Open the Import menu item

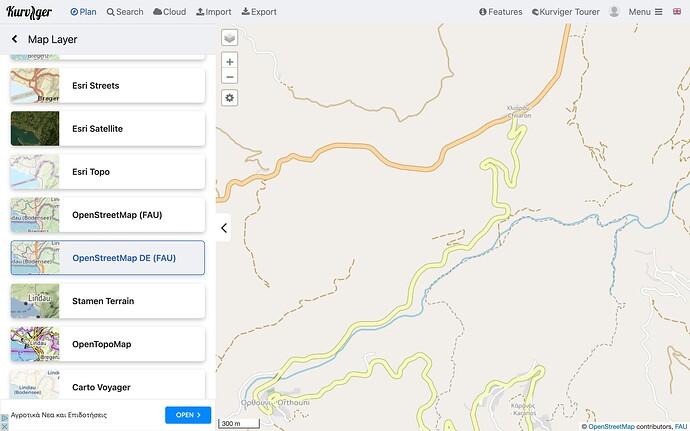point(213,12)
